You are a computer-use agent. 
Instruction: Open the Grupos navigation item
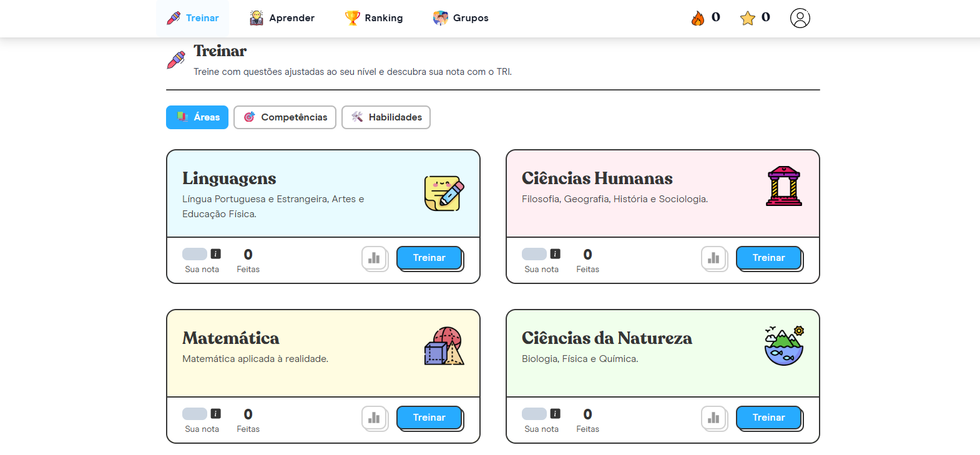pyautogui.click(x=461, y=18)
